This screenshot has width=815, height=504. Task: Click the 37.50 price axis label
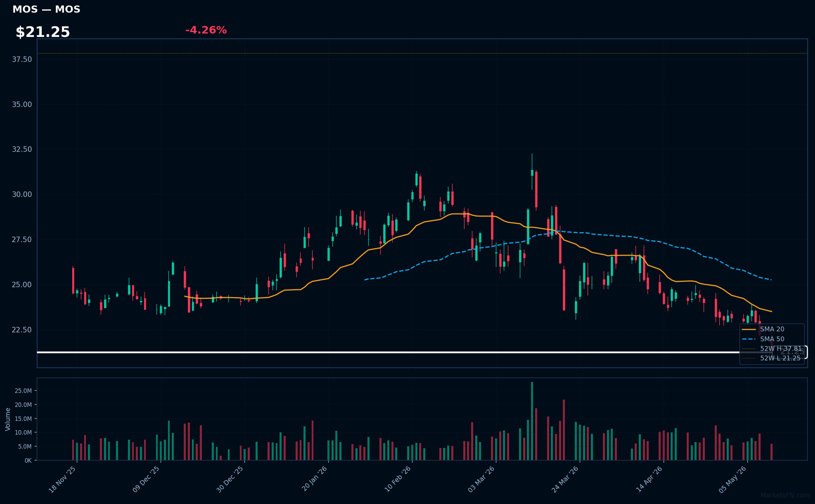[x=22, y=59]
